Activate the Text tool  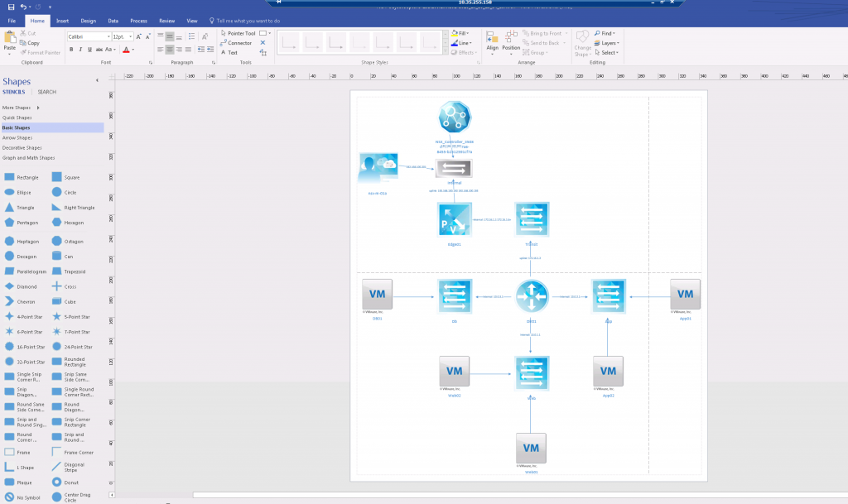[x=234, y=52]
